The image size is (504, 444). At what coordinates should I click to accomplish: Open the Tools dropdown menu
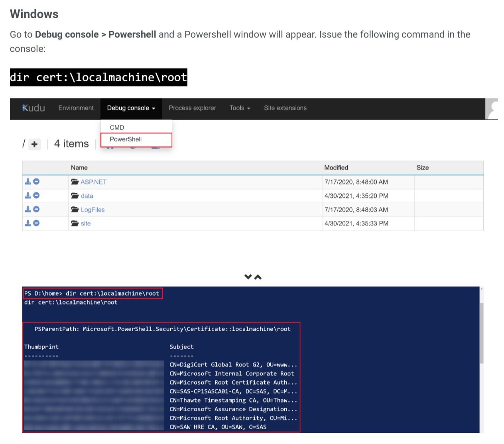pos(240,108)
